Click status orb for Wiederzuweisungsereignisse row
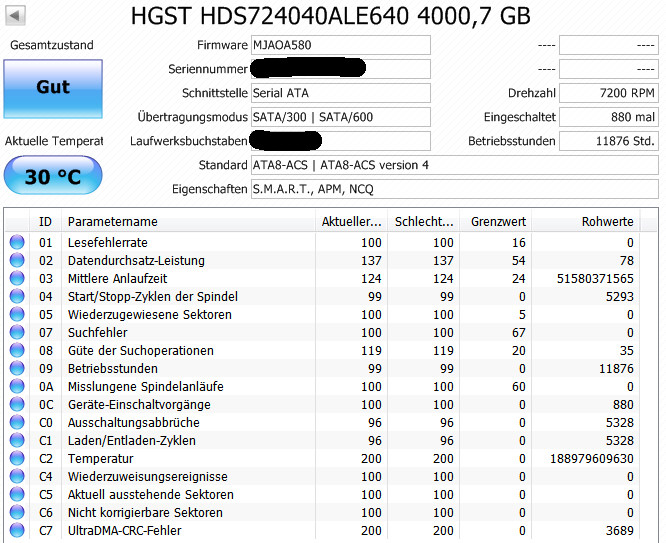Image resolution: width=666 pixels, height=543 pixels. 17,476
